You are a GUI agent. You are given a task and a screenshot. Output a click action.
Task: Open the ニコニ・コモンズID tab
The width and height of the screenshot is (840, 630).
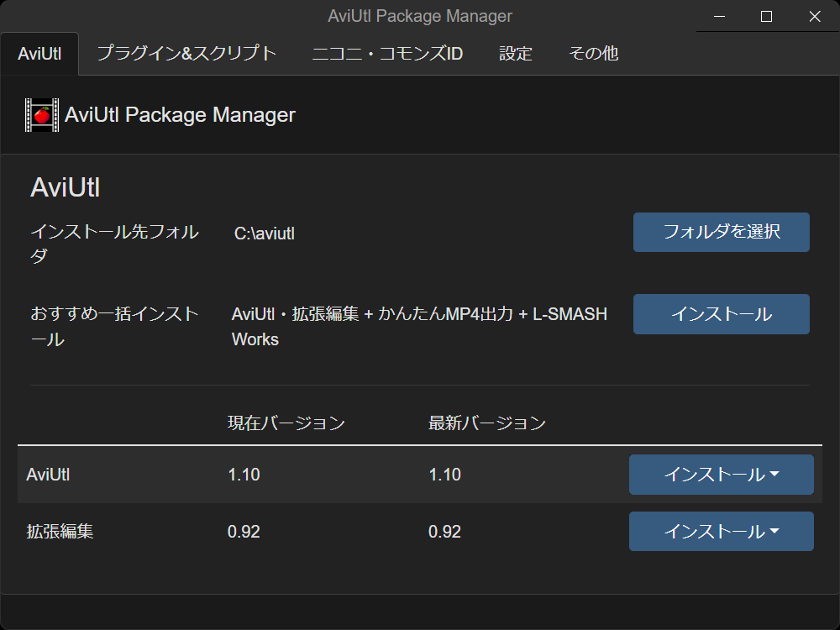387,54
